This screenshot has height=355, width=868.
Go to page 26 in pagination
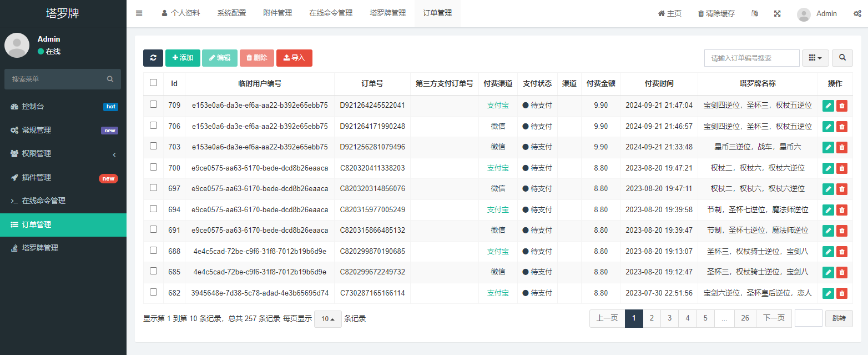745,318
